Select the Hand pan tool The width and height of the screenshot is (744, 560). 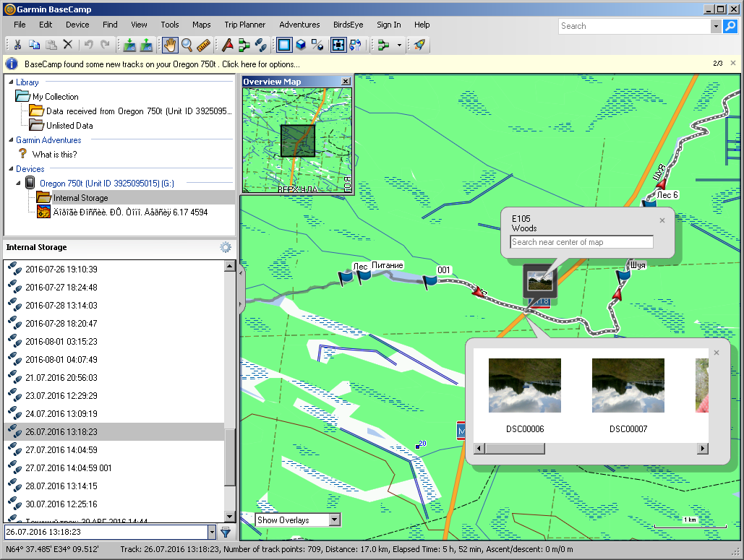pos(170,45)
